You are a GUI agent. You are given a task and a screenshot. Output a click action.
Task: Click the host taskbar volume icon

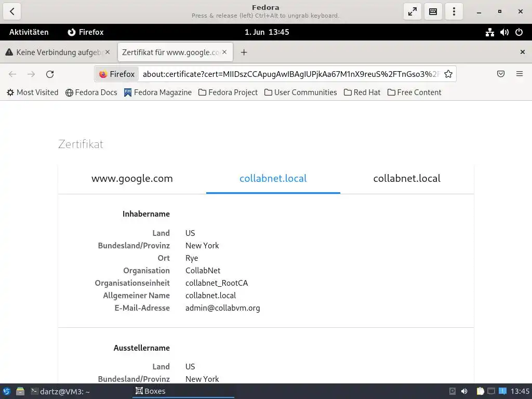[464, 391]
